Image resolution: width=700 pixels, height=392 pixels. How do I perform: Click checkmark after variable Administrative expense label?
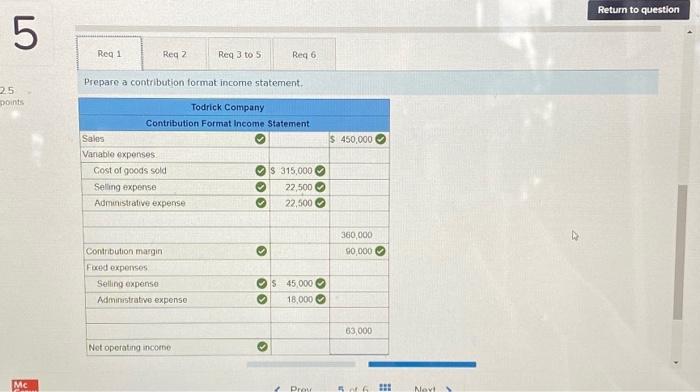pos(261,203)
